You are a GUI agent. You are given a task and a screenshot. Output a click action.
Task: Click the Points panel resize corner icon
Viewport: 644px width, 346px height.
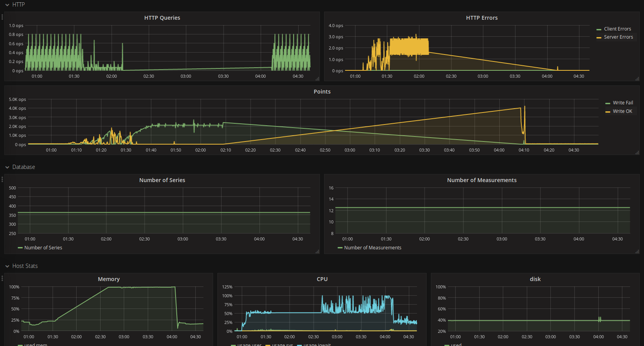tap(637, 153)
